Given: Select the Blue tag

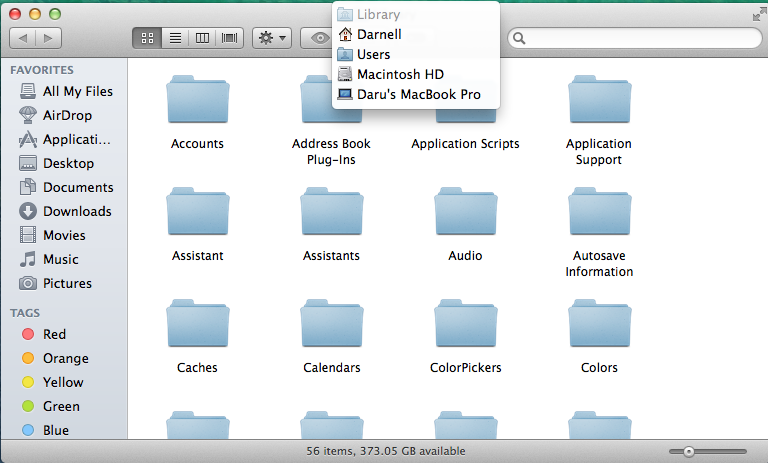Looking at the screenshot, I should (46, 430).
